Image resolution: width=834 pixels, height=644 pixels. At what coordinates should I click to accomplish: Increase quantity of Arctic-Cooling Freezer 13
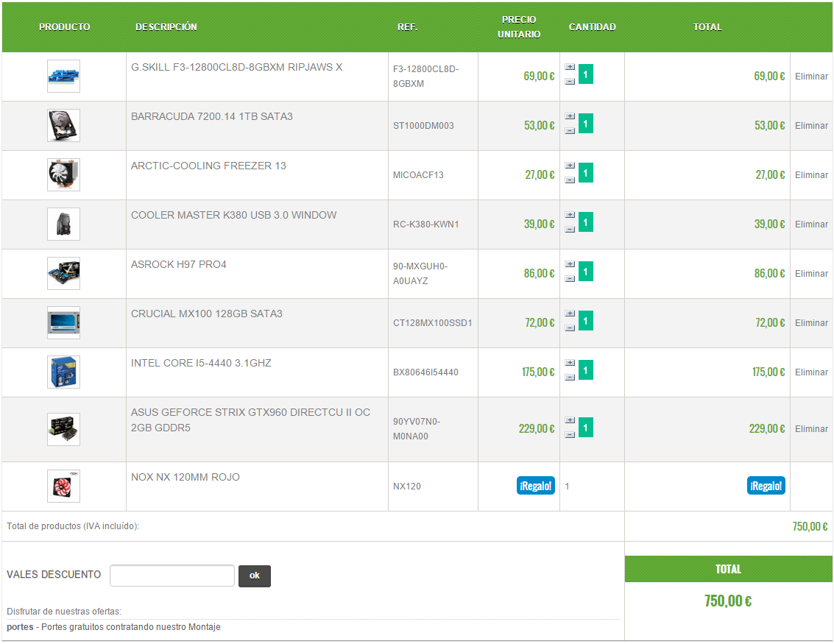(570, 166)
